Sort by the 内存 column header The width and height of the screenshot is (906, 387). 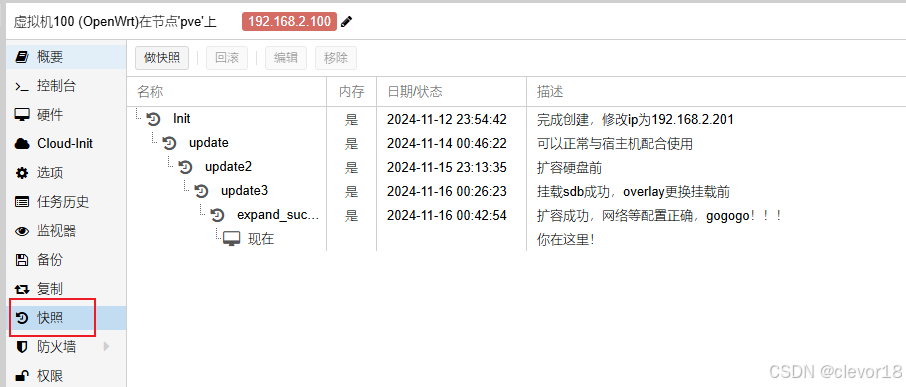point(351,91)
